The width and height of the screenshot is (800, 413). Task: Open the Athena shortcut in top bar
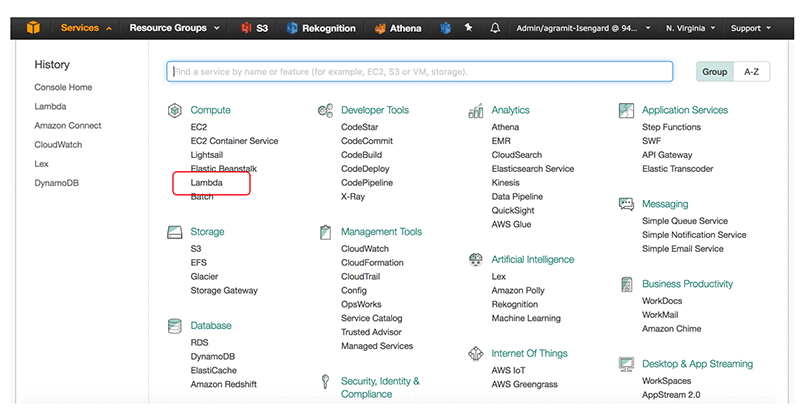point(398,28)
